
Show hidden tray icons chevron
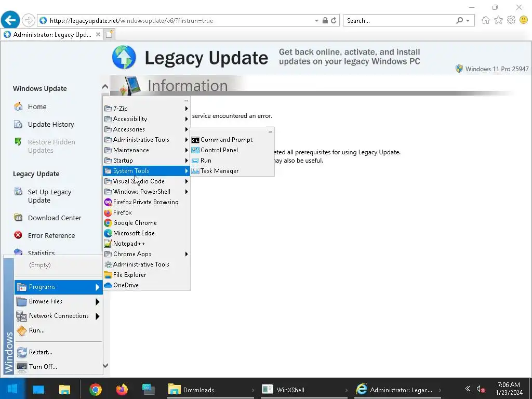coord(468,389)
